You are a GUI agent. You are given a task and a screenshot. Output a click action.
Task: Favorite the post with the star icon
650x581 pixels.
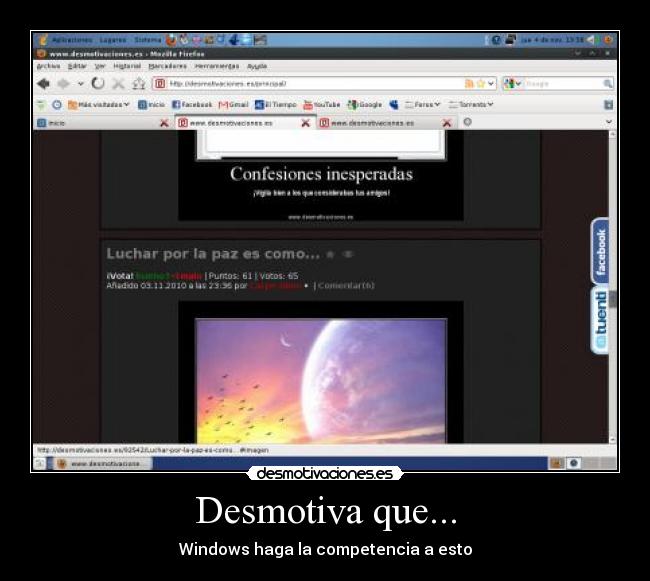(x=330, y=254)
